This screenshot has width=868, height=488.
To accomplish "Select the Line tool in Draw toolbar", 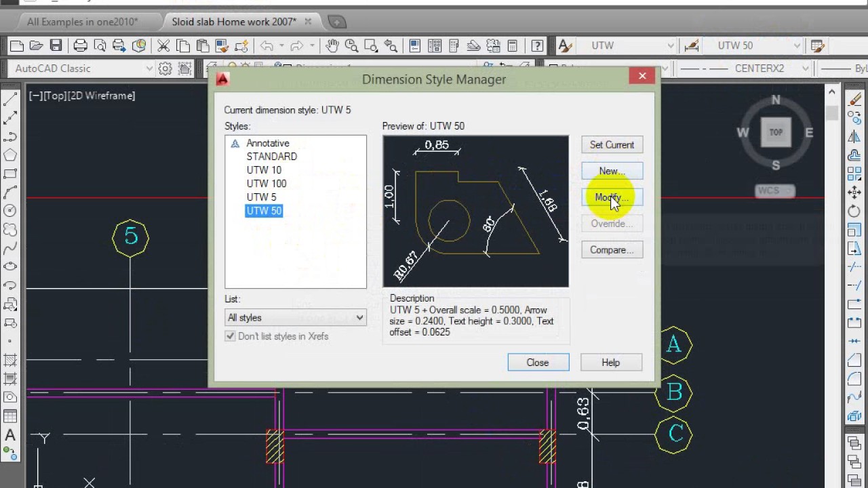I will [10, 100].
